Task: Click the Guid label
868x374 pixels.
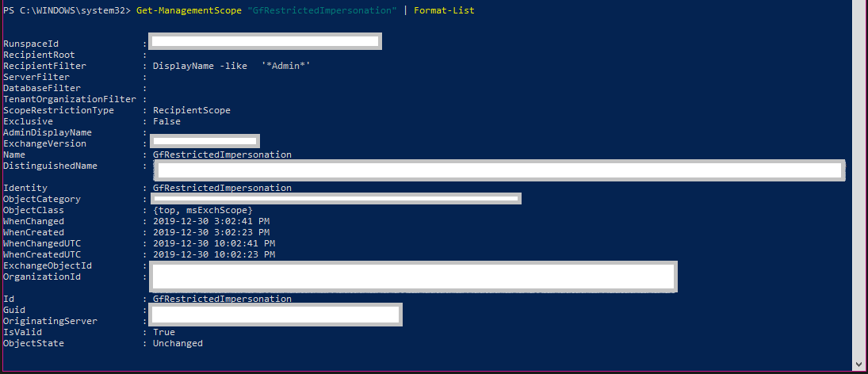Action: coord(14,309)
